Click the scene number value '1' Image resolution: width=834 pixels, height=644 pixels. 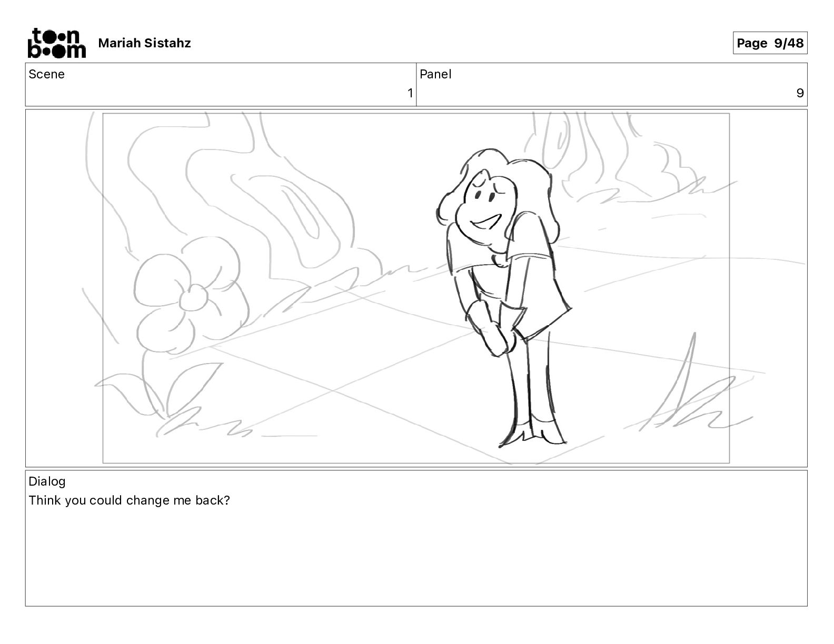tap(410, 93)
